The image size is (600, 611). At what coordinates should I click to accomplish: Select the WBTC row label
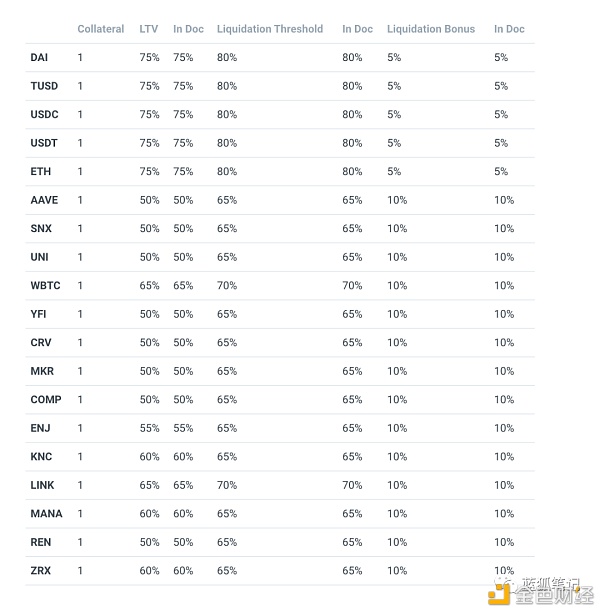45,286
